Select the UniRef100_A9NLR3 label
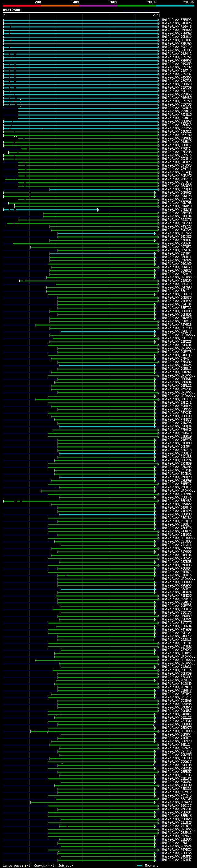Viewport: 197px width, 868px height. point(177,196)
